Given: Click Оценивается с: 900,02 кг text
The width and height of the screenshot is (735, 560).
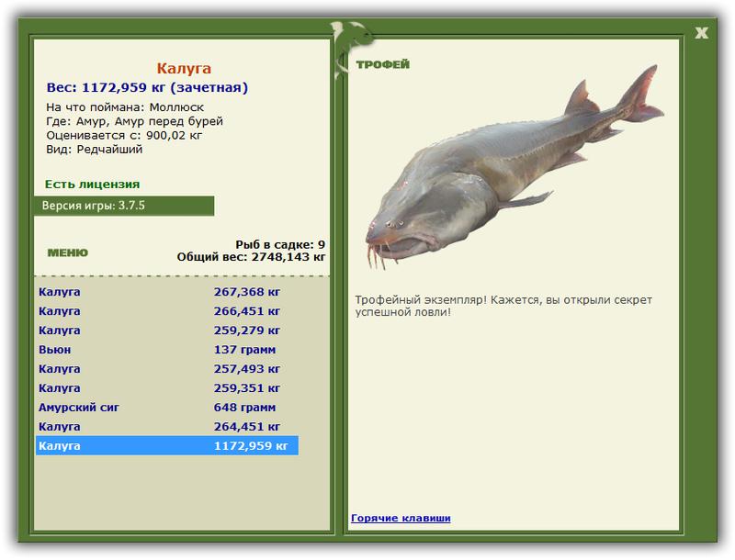Looking at the screenshot, I should click(124, 135).
